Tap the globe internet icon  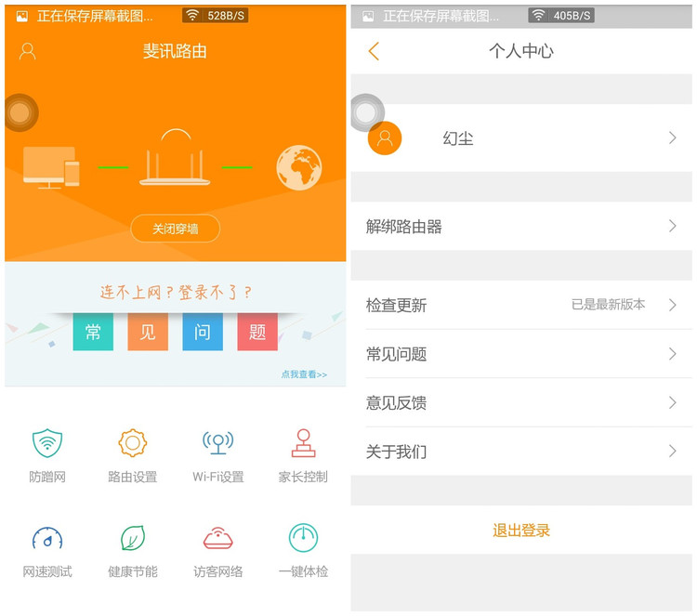298,167
